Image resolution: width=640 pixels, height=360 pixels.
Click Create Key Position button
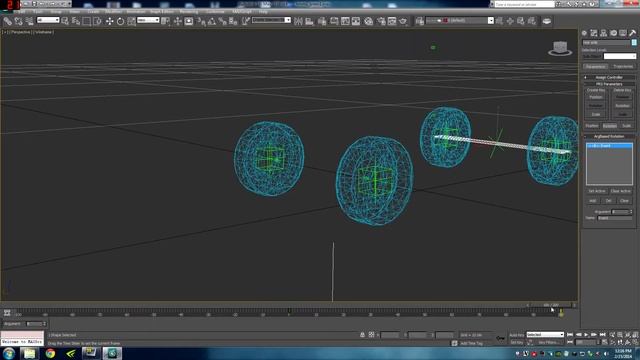click(596, 97)
